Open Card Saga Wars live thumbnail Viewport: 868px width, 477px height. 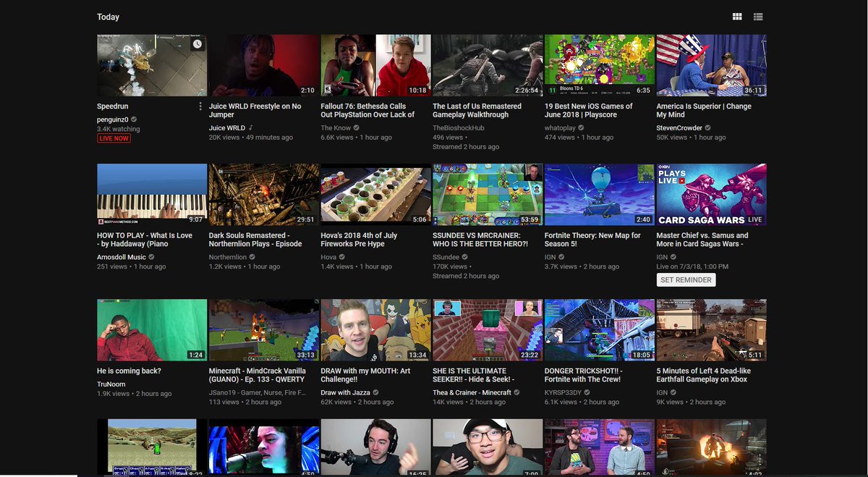pos(711,195)
